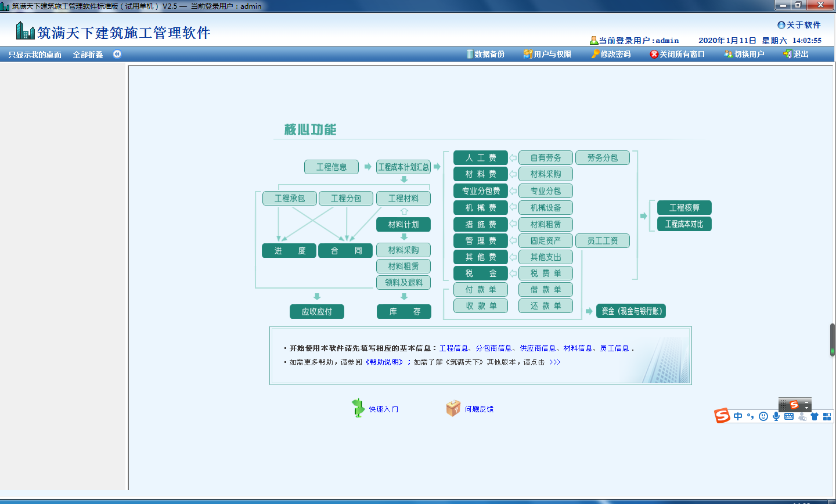Image resolution: width=836 pixels, height=504 pixels.
Task: Open the 《帮助说明》 help link
Action: [384, 362]
